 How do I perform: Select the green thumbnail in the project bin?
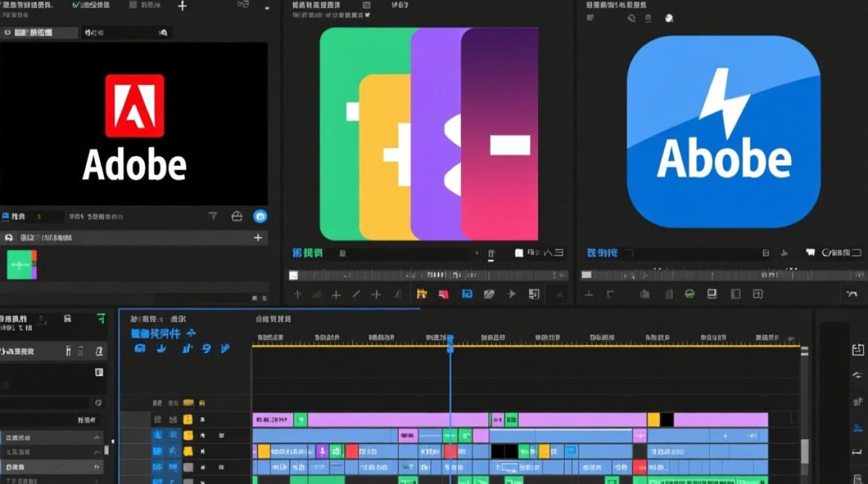[22, 265]
